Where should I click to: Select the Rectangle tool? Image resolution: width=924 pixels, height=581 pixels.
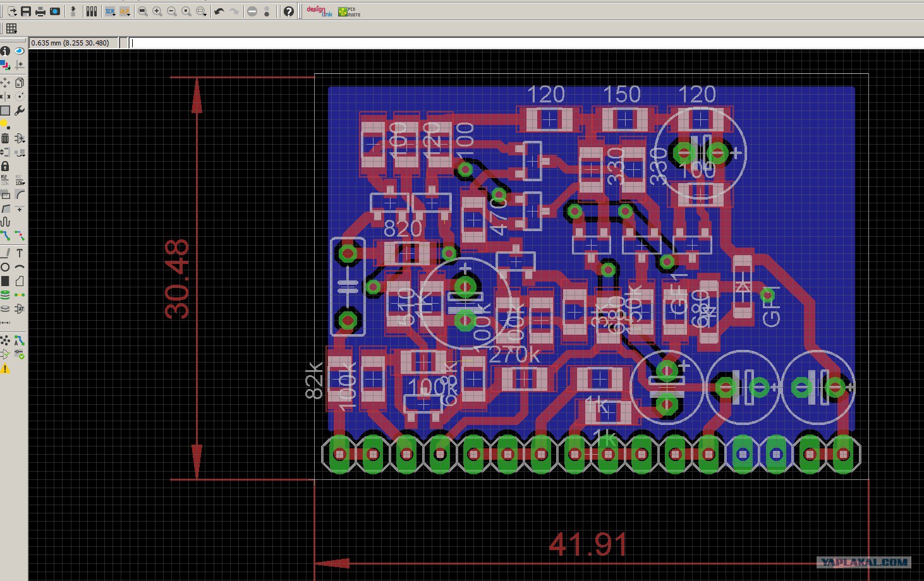point(5,281)
